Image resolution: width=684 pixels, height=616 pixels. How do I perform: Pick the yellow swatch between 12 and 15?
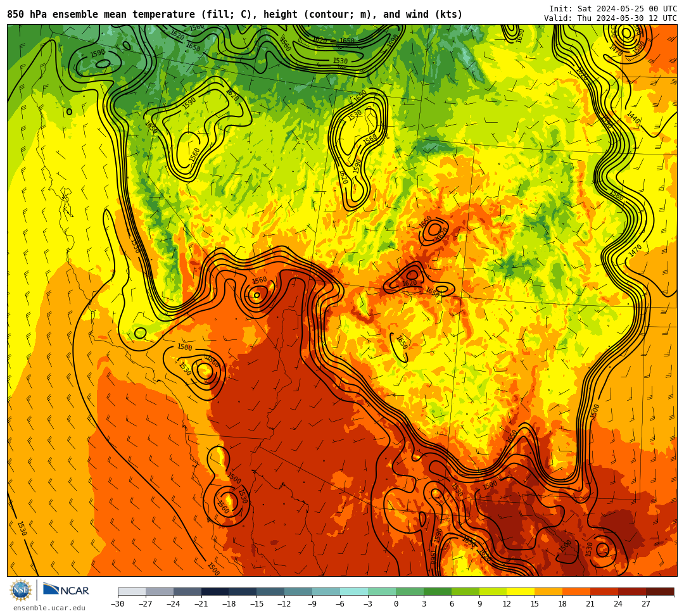[x=521, y=591]
